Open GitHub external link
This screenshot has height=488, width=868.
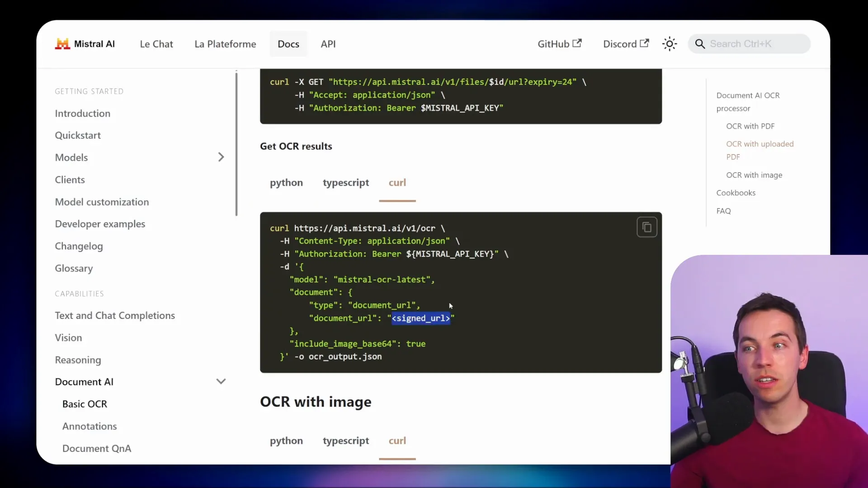[x=560, y=44]
